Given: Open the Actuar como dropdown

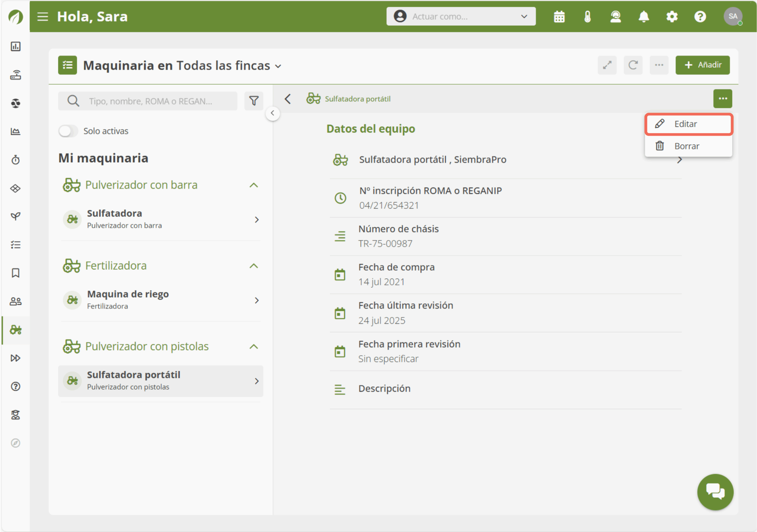Looking at the screenshot, I should click(x=461, y=17).
